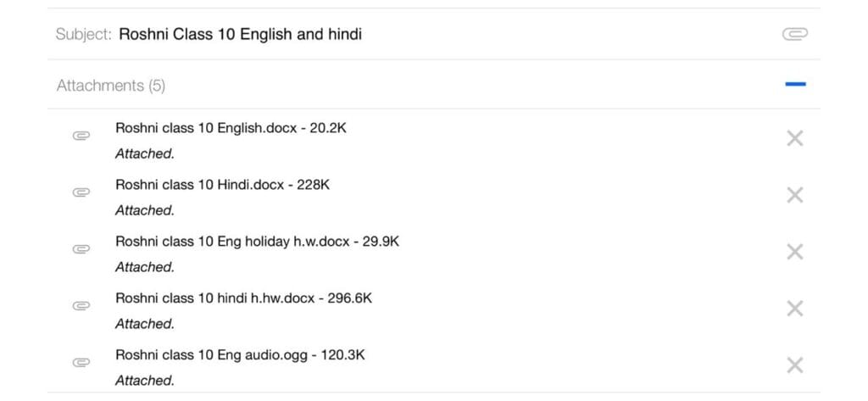Click paperclip icon next to Eng holiday h.w.docx

81,249
